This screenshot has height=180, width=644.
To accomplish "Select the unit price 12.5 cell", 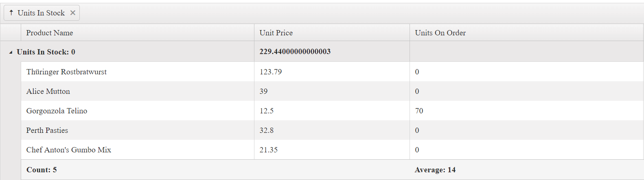I will click(x=267, y=111).
